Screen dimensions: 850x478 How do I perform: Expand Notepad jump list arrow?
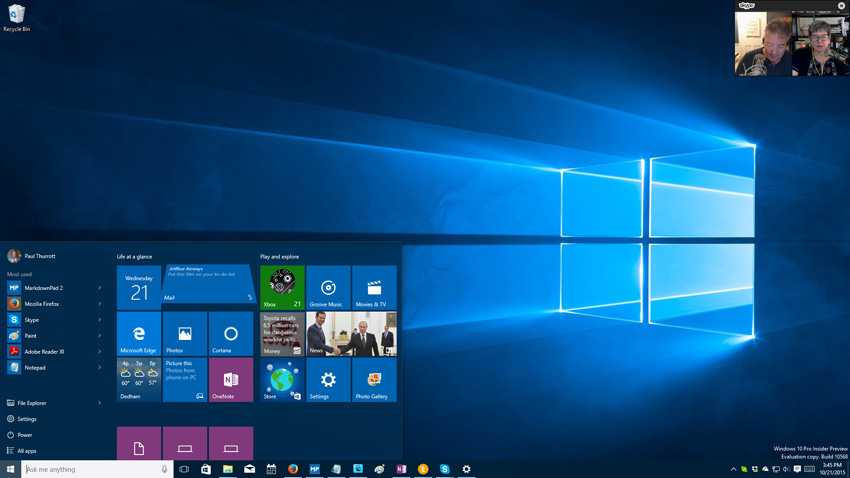pyautogui.click(x=100, y=367)
